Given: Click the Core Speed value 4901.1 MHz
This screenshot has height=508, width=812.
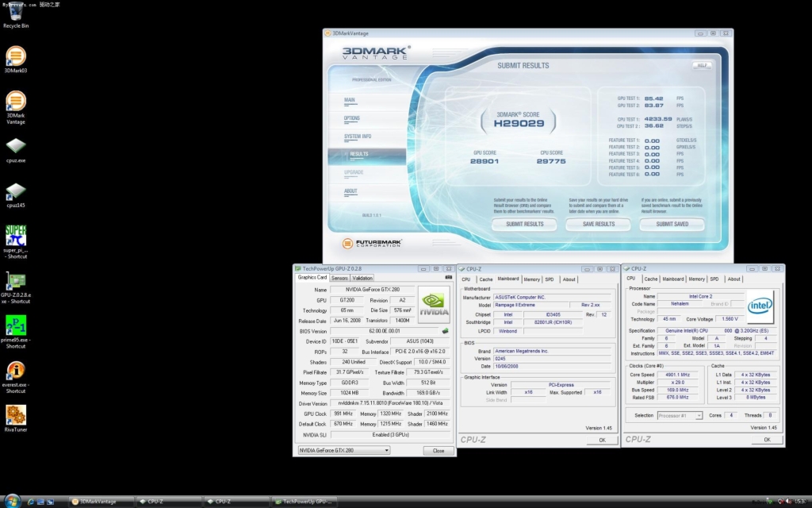Looking at the screenshot, I should click(x=677, y=375).
